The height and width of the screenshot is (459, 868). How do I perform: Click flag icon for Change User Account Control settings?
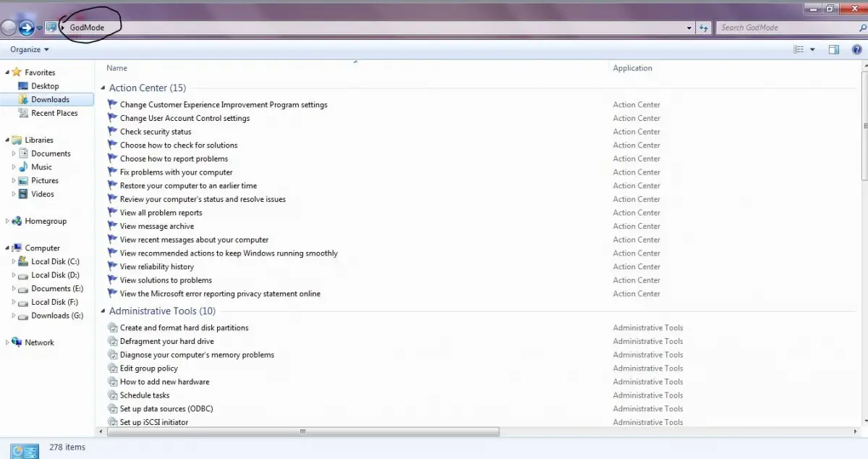coord(112,118)
